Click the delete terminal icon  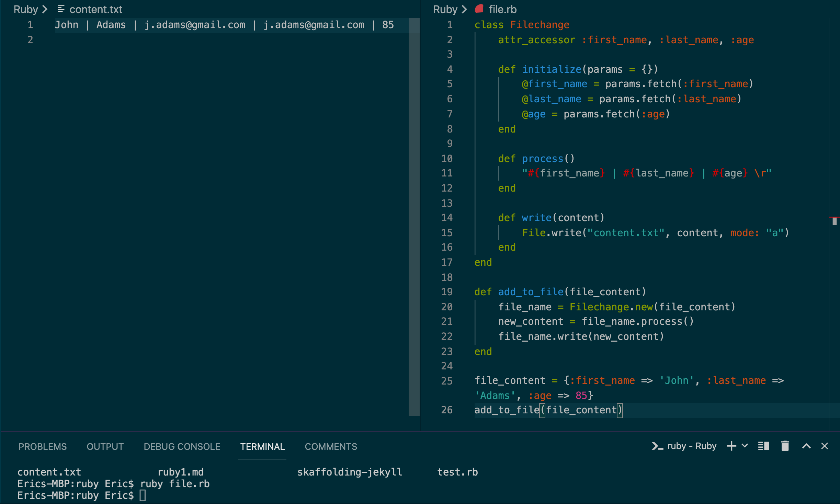click(785, 446)
